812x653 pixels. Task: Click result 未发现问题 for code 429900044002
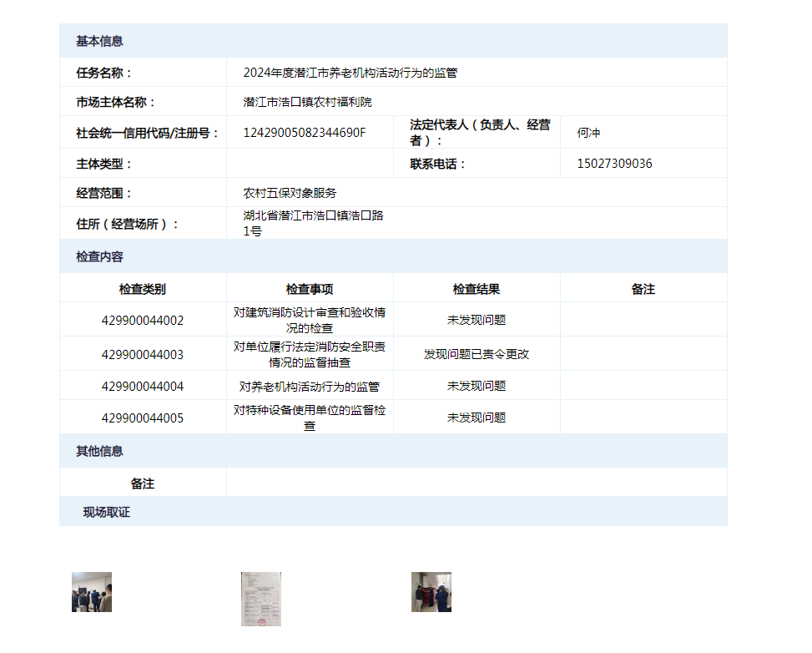coord(477,320)
